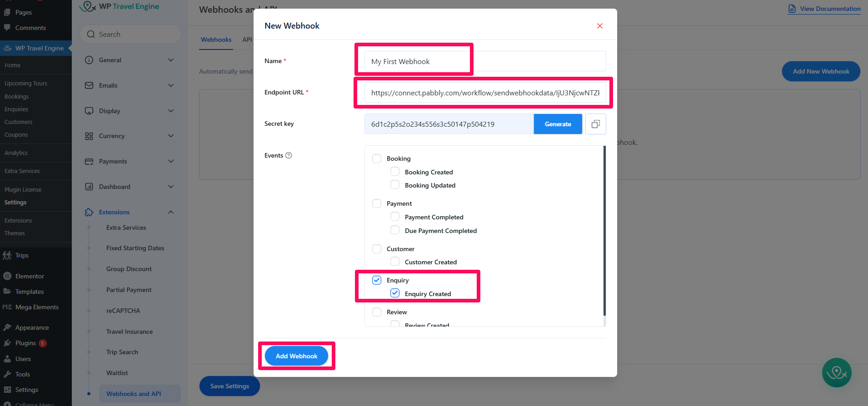The height and width of the screenshot is (406, 868).
Task: Click the floating WP Travel Engine support icon
Action: tap(837, 373)
